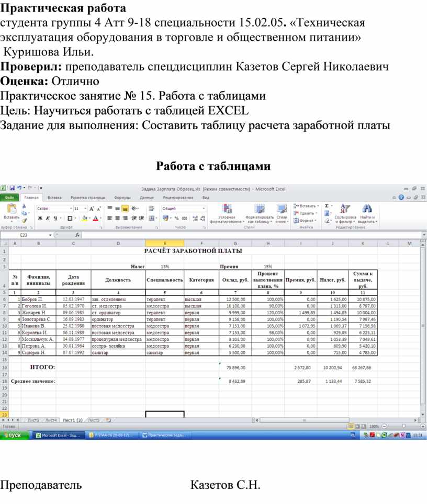Change text orientation with angled icon
The height and width of the screenshot is (504, 427).
134,208
